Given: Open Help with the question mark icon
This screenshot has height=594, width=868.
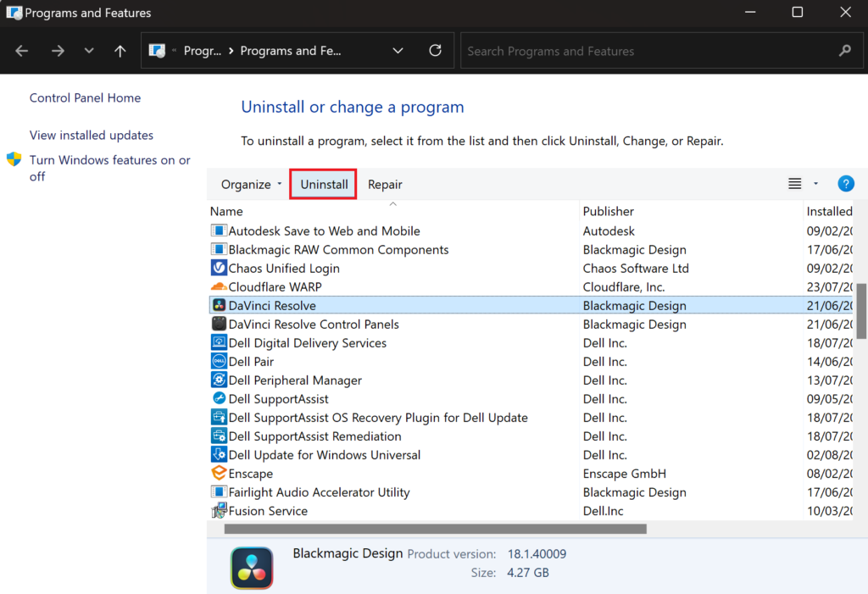Looking at the screenshot, I should pos(845,184).
